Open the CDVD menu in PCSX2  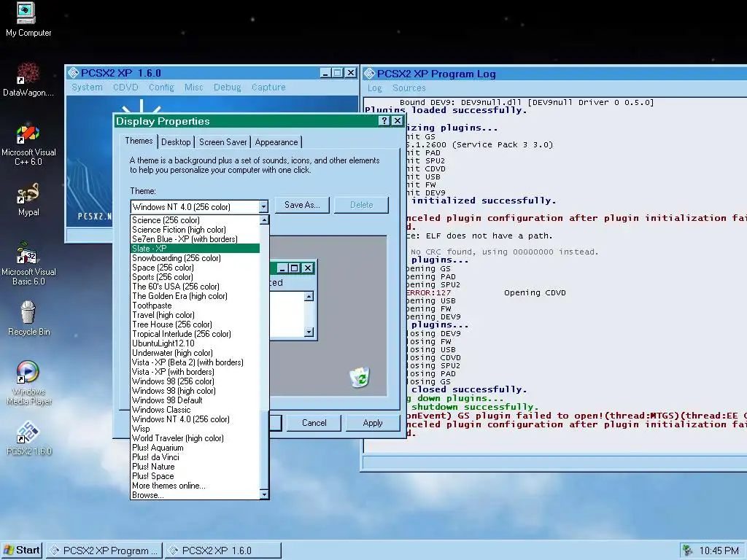[125, 87]
